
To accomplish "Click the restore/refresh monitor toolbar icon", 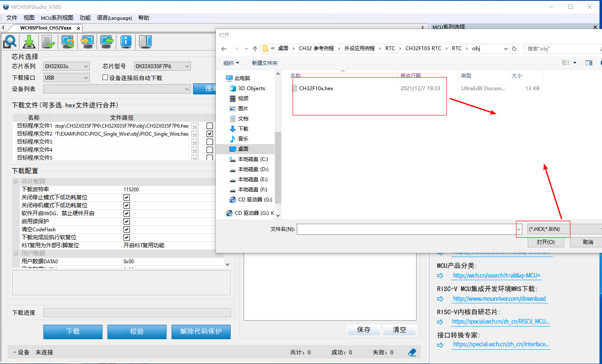I will pos(67,41).
